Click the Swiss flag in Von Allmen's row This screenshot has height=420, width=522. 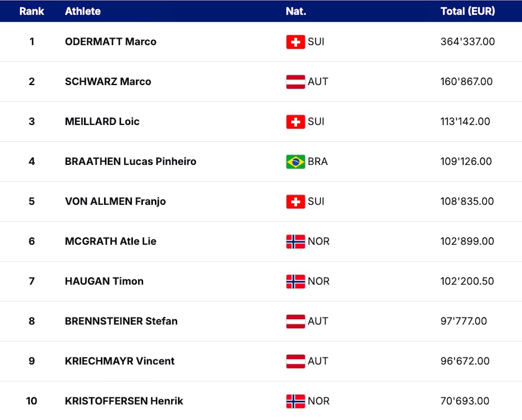click(x=295, y=202)
